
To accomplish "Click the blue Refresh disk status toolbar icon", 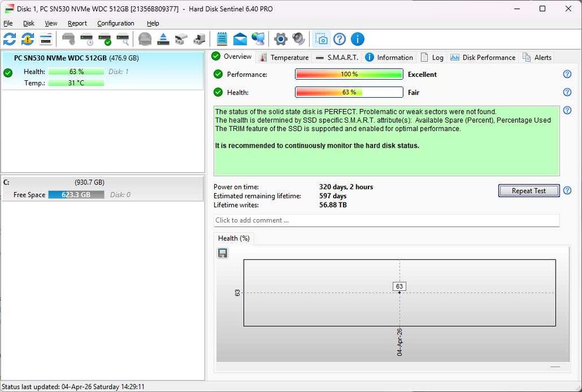I will point(10,39).
